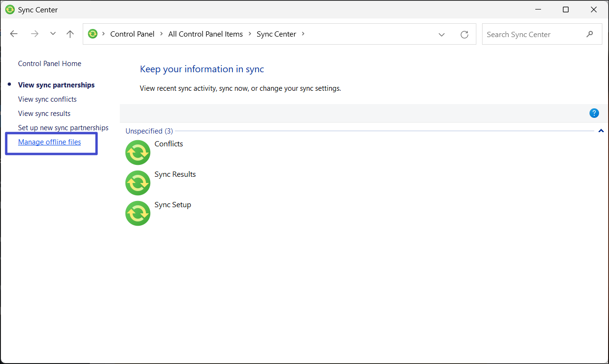The width and height of the screenshot is (609, 364).
Task: Select Control Panel in the breadcrumb
Action: (x=132, y=34)
